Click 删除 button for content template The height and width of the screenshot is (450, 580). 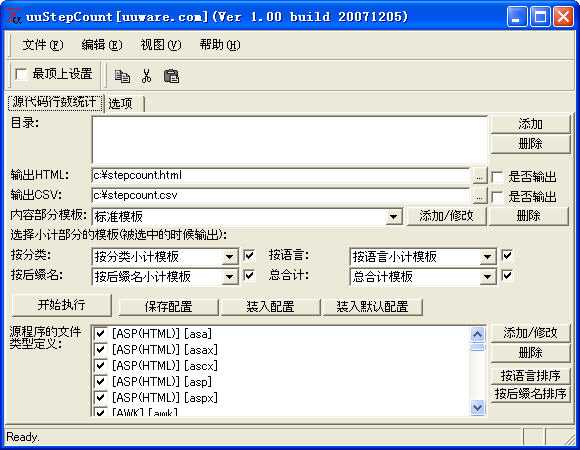point(528,216)
